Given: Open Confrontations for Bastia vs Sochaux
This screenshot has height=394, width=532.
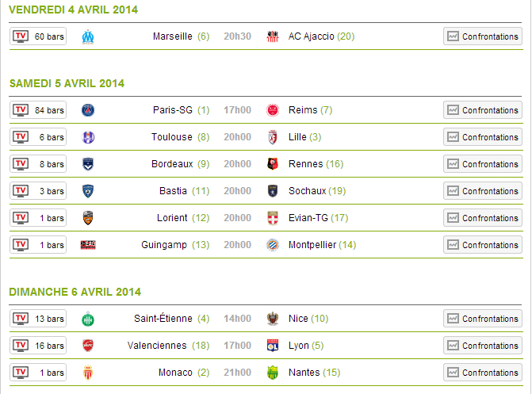Looking at the screenshot, I should (483, 191).
